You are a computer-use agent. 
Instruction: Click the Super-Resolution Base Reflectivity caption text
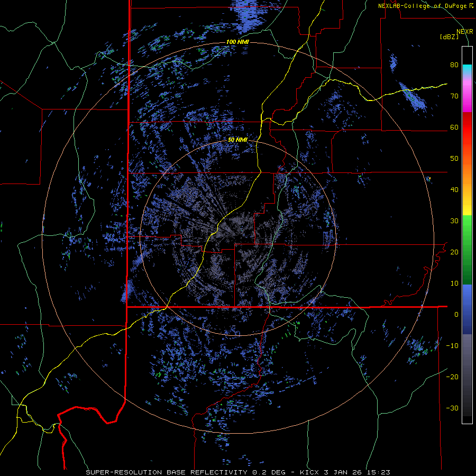click(237, 472)
